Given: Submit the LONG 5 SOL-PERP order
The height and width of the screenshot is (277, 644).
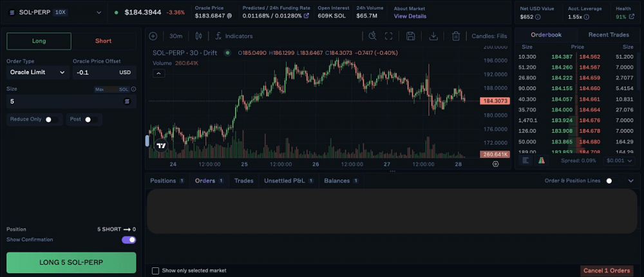Looking at the screenshot, I should pos(71,263).
